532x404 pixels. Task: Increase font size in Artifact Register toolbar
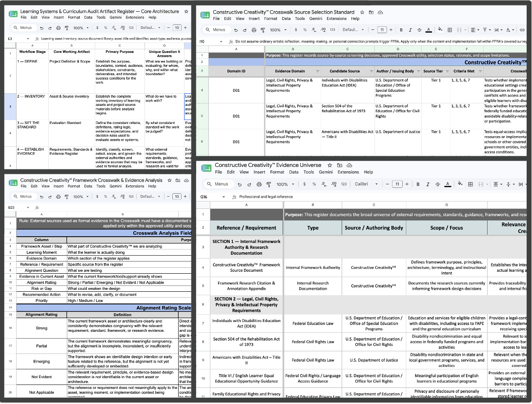click(x=185, y=28)
